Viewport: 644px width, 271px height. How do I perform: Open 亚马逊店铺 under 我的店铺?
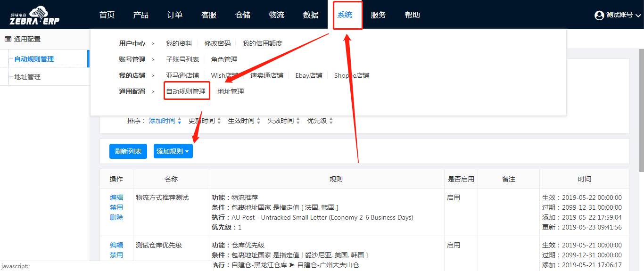[182, 75]
